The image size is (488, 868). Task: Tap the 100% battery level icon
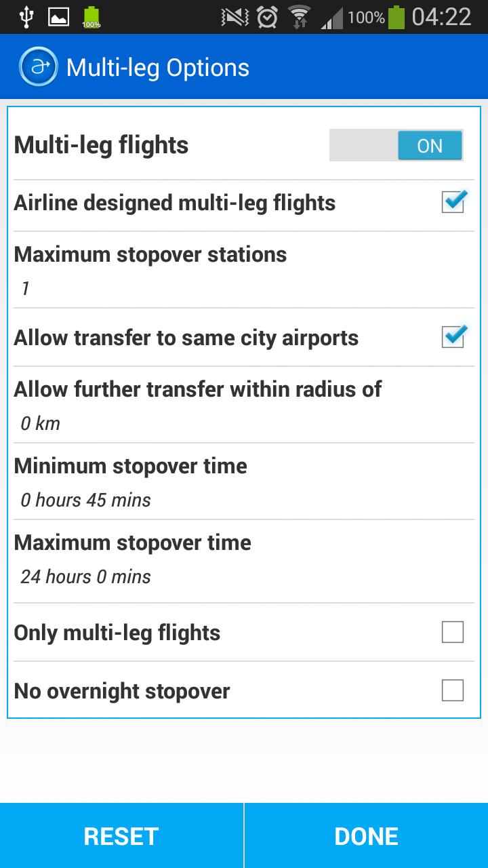point(396,17)
